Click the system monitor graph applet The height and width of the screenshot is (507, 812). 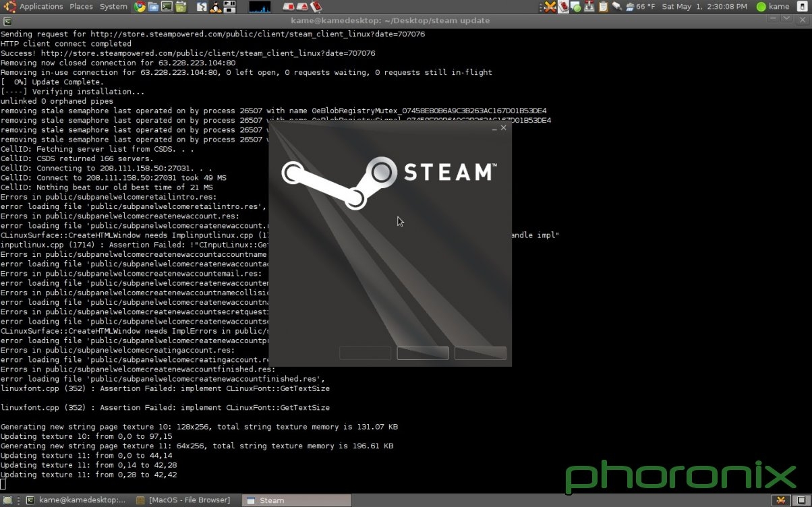pos(260,7)
